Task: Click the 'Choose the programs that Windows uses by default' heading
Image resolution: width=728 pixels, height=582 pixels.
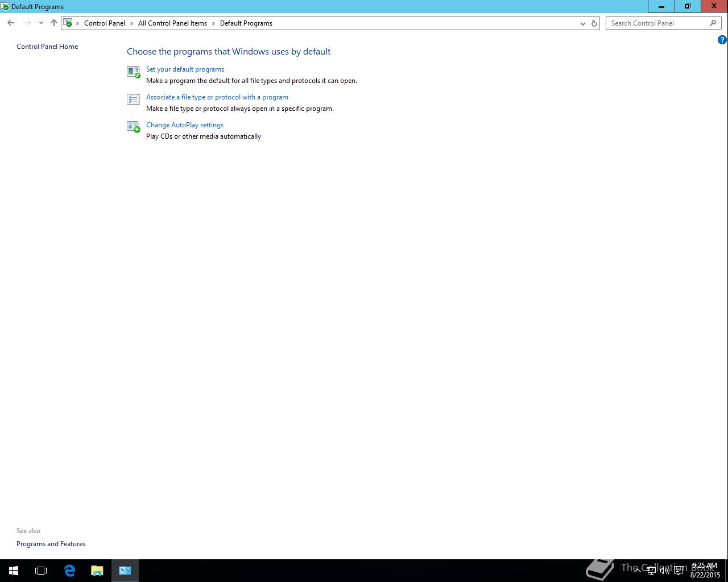Action: coord(229,52)
